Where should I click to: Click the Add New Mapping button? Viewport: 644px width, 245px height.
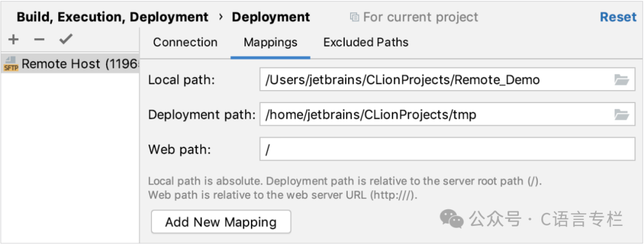tap(221, 222)
